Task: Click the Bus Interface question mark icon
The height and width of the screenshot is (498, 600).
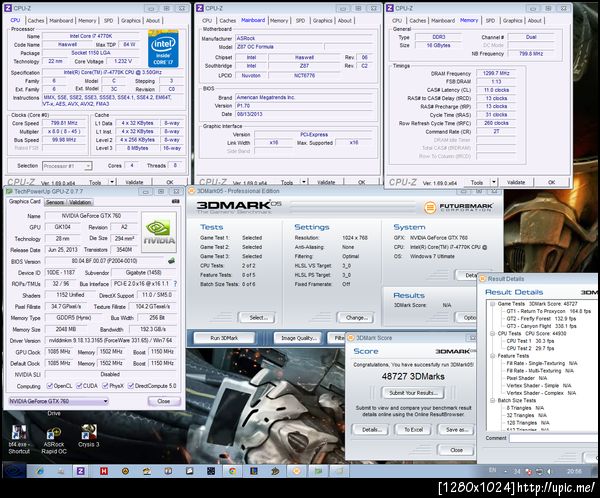Action: click(x=175, y=284)
